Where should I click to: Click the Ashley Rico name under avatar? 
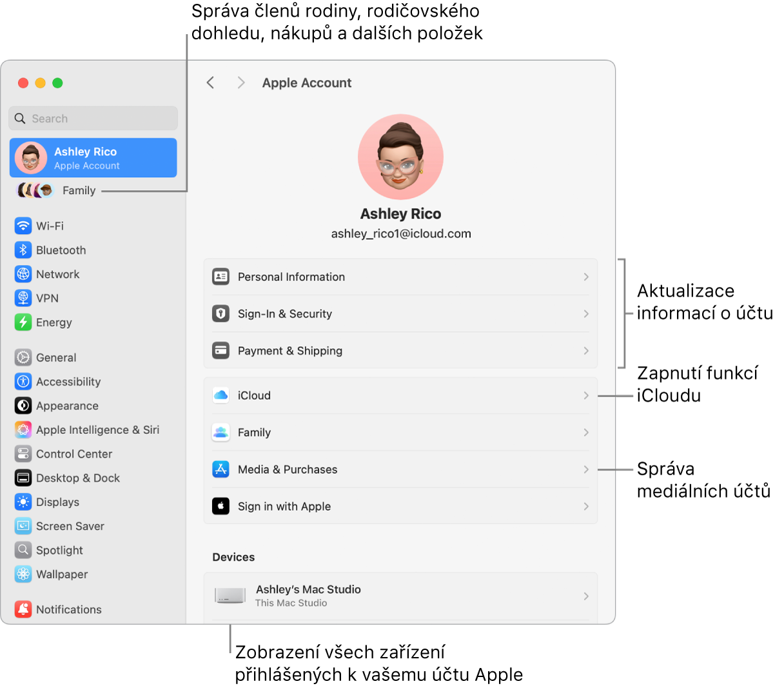(x=400, y=213)
